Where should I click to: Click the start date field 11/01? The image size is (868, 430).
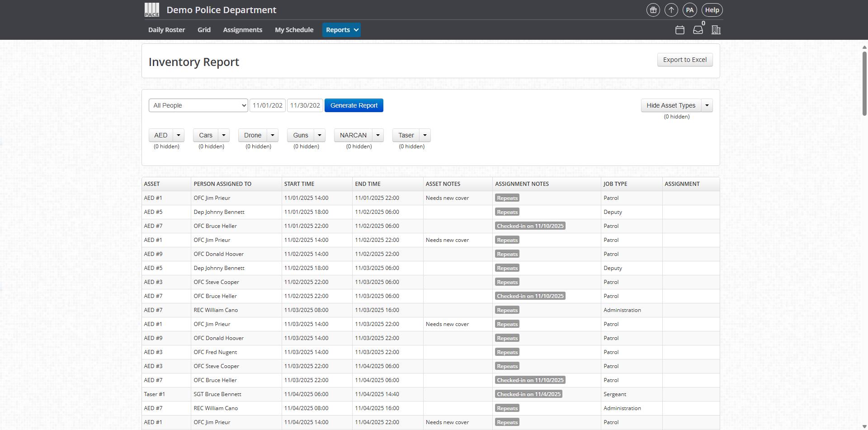(268, 105)
